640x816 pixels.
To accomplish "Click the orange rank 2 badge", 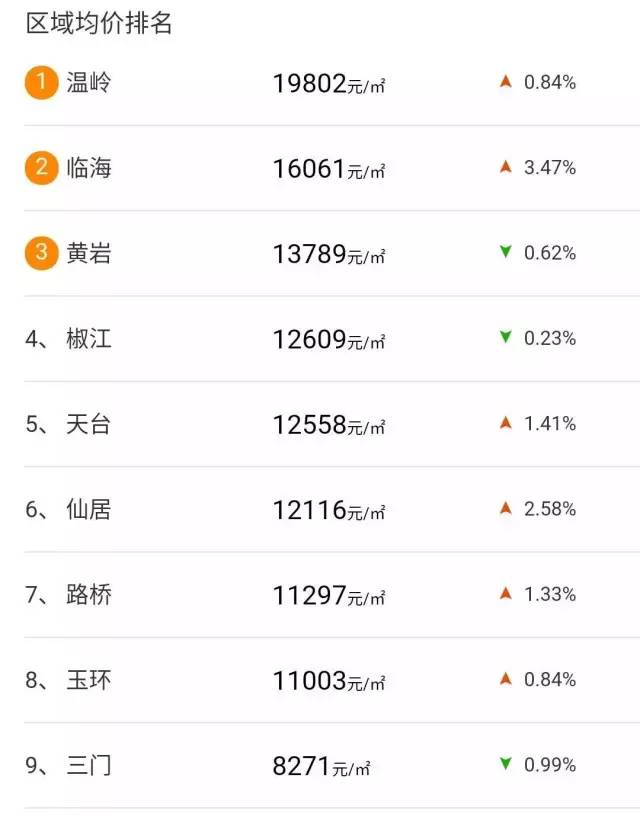I will tap(41, 168).
